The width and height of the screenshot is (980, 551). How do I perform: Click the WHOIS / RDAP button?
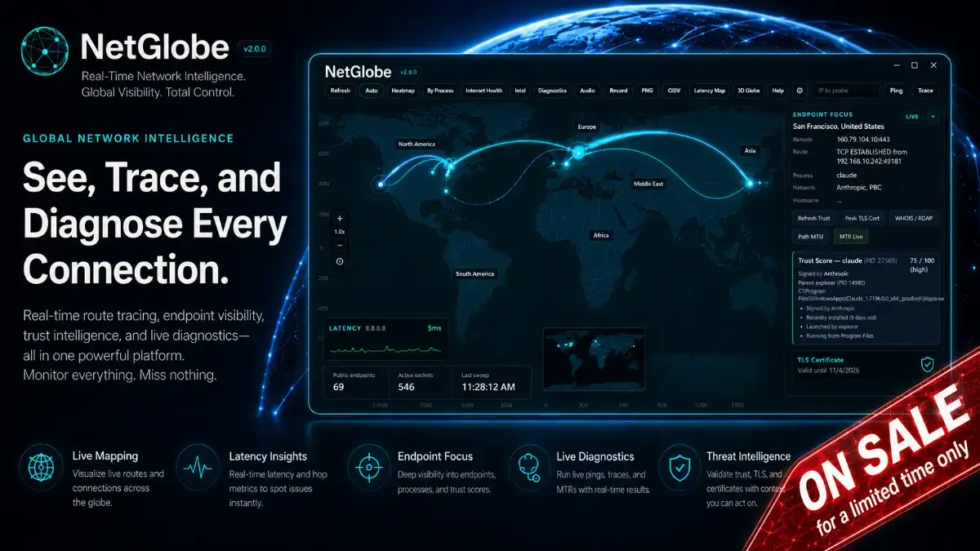(915, 218)
